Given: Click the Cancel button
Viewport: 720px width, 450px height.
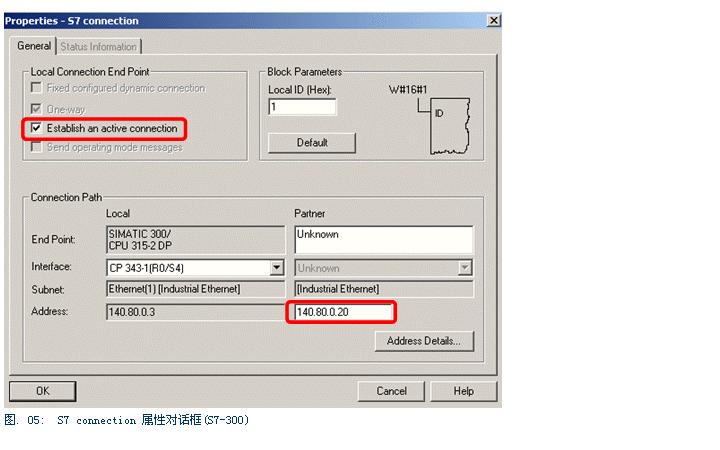Looking at the screenshot, I should pyautogui.click(x=391, y=391).
